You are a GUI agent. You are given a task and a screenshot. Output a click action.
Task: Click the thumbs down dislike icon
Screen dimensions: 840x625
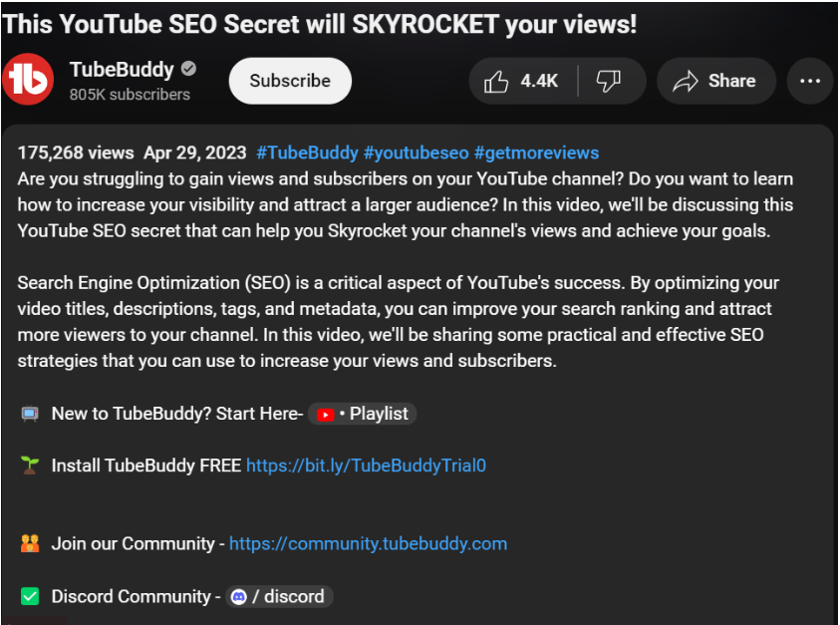click(607, 81)
